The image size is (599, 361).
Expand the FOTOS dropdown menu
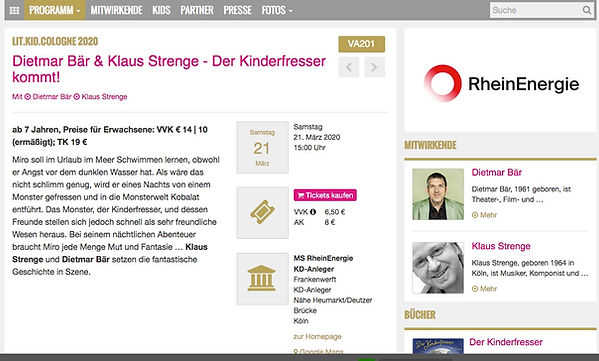[x=277, y=10]
